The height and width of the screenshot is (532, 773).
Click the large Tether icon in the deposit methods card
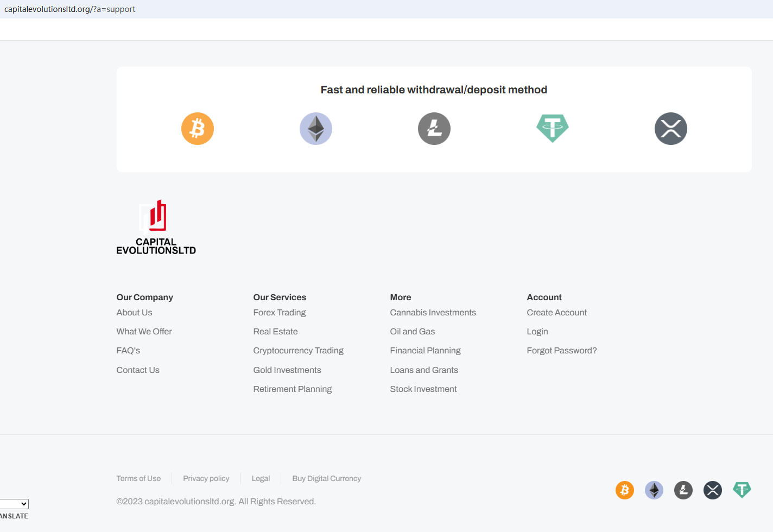pyautogui.click(x=553, y=129)
